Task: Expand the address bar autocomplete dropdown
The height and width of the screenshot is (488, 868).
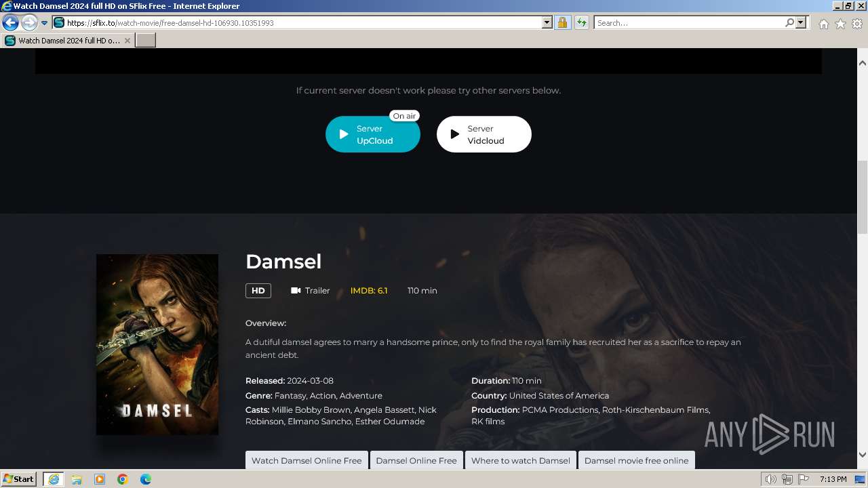Action: coord(547,23)
